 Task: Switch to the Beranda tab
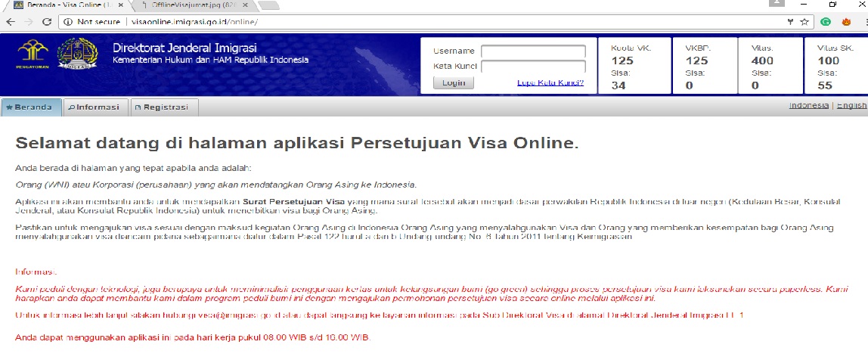click(x=32, y=107)
